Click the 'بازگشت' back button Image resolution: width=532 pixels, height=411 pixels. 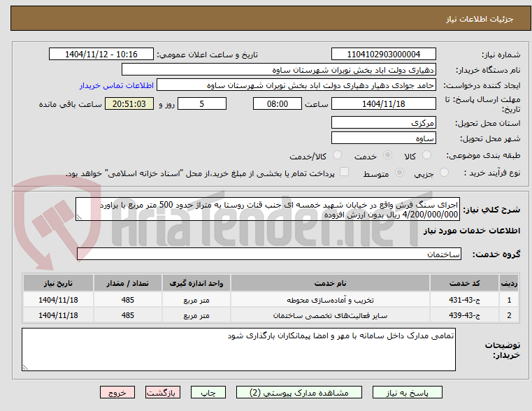point(162,392)
